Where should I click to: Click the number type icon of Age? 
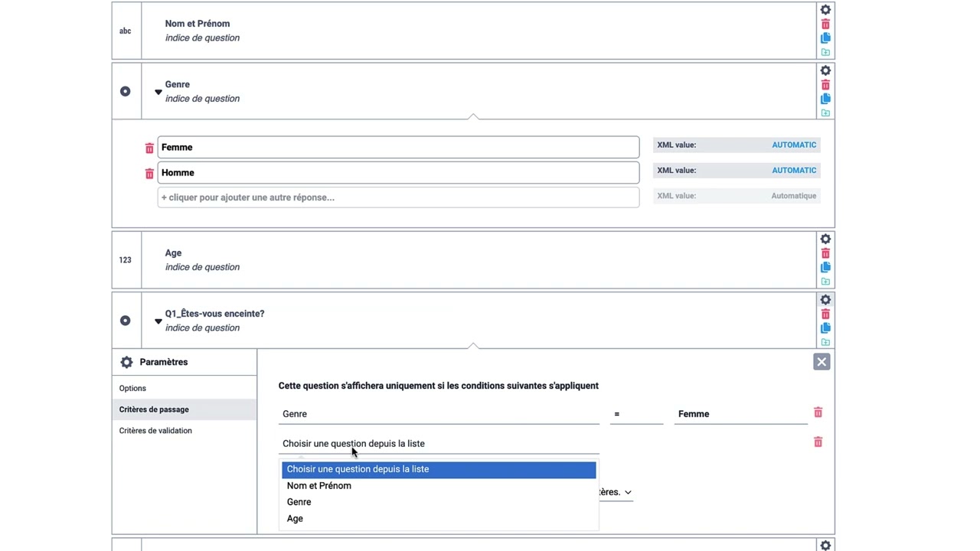[126, 260]
